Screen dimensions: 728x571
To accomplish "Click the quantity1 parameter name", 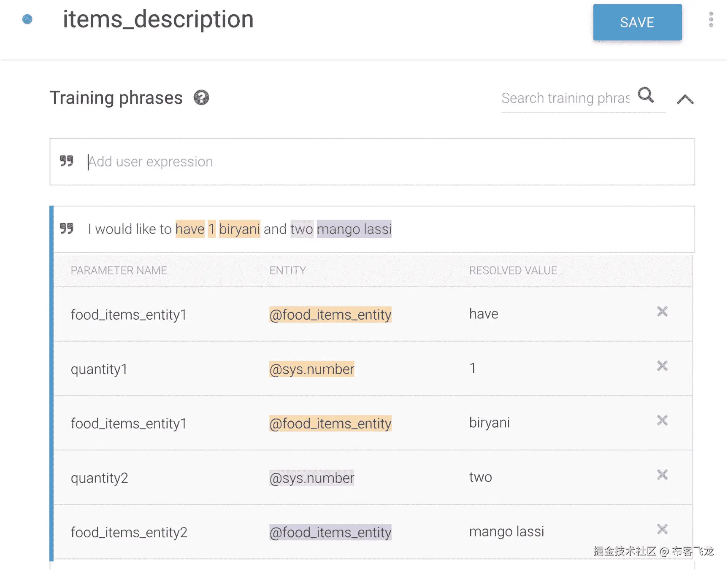I will [x=99, y=369].
